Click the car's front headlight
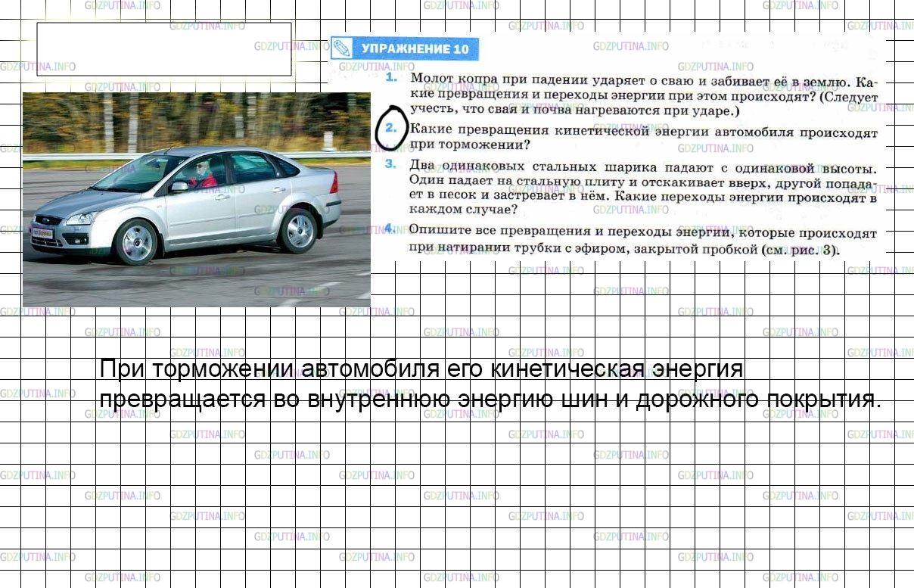 click(82, 219)
